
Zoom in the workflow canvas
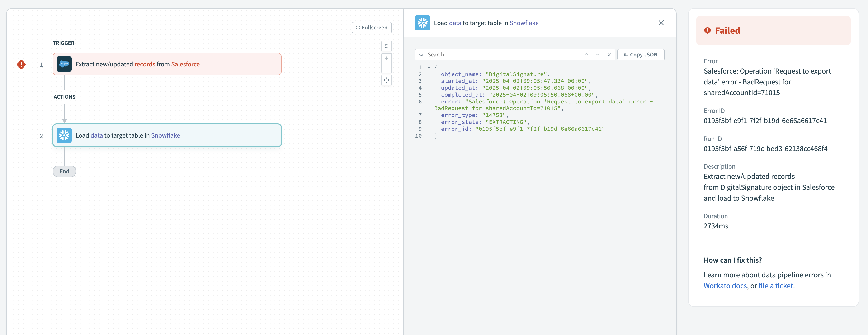point(386,59)
